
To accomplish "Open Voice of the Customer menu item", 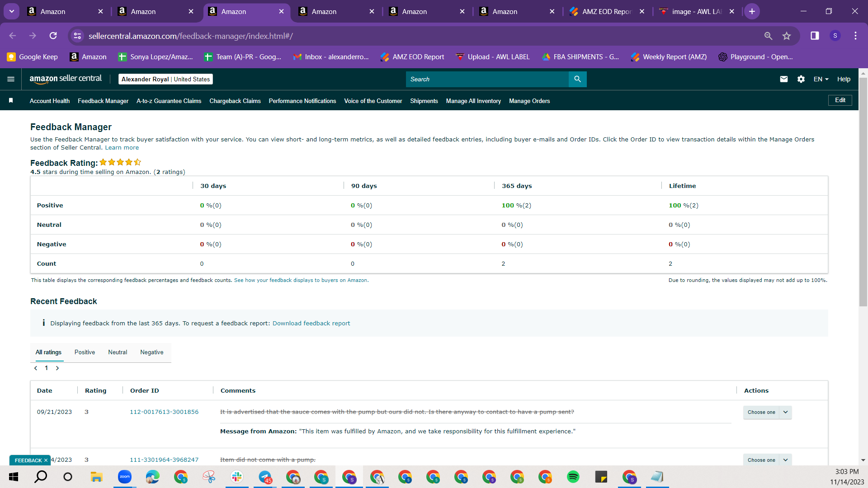I will [x=373, y=101].
